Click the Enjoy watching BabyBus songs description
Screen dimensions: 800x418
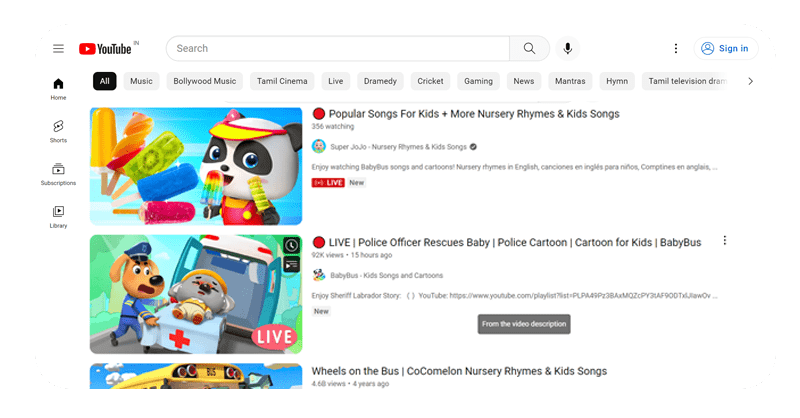515,167
